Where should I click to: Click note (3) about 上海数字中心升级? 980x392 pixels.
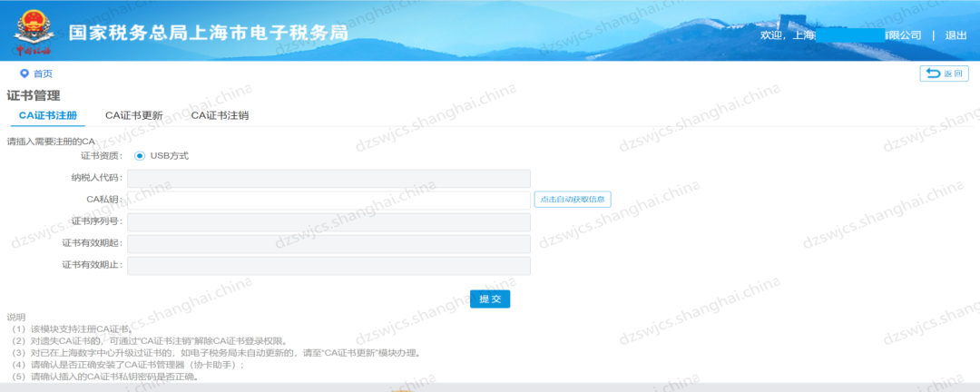point(216,353)
